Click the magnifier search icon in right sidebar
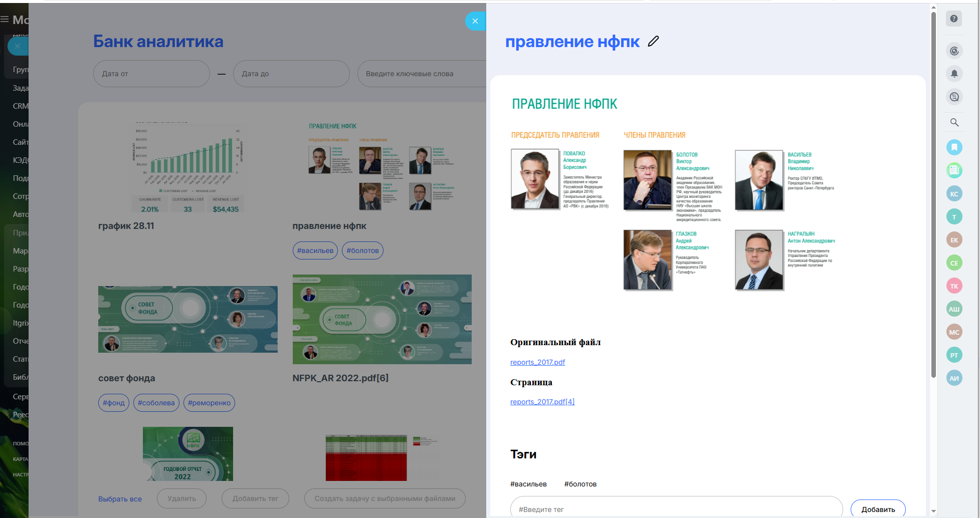This screenshot has width=980, height=518. [x=954, y=122]
